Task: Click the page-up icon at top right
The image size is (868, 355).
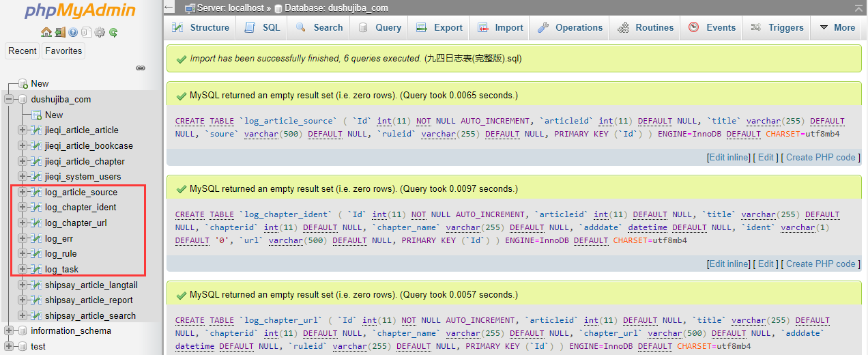Action: pyautogui.click(x=858, y=8)
